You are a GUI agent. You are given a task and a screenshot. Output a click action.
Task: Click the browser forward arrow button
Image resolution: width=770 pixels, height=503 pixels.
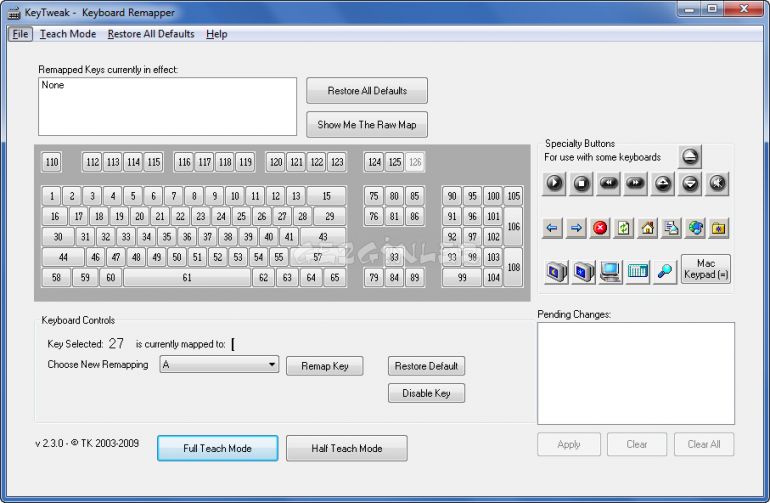[576, 228]
